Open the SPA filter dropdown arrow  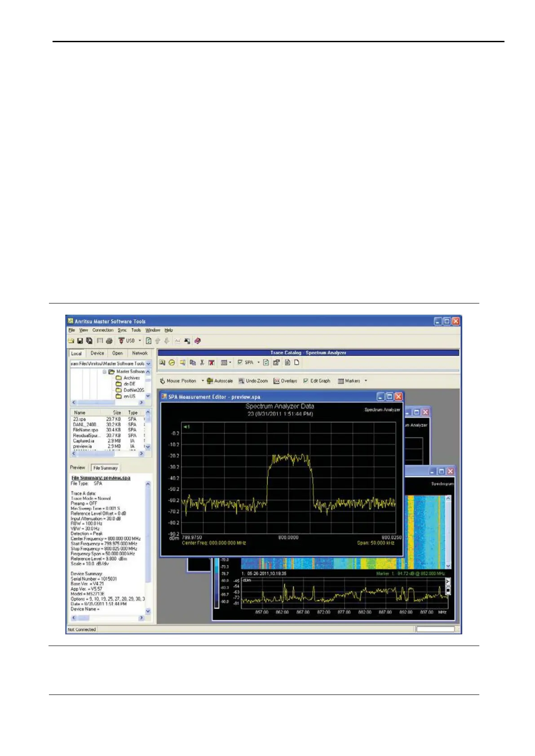click(x=258, y=362)
